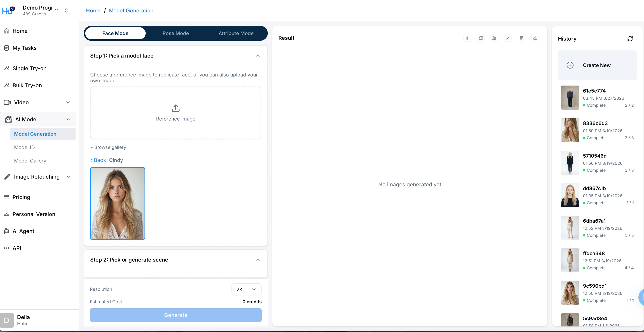Refresh the History panel
Screen dimensions: 644x332
point(630,39)
